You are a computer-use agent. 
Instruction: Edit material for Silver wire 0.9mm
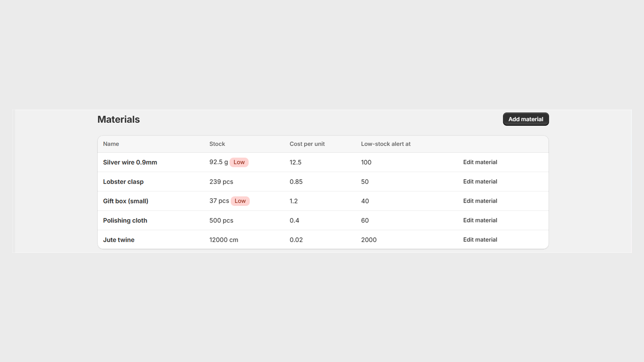(480, 162)
